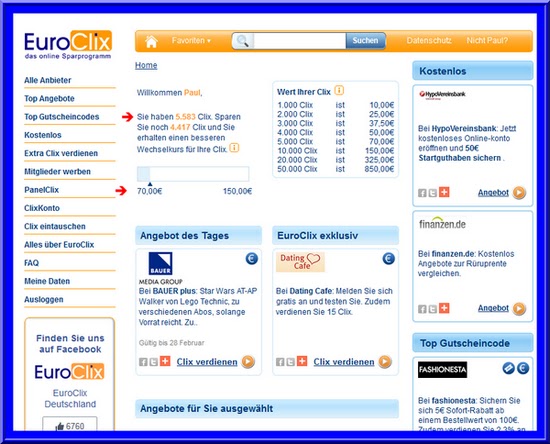Screen dimensions: 550x444
Task: Share Dating Cafe offer on Twitter
Action: tap(290, 362)
